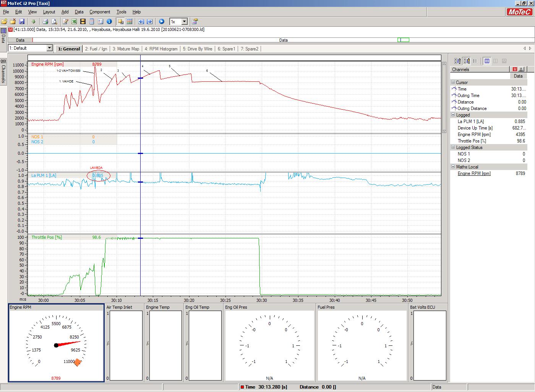Click the save floppy disk icon
535x392 pixels.
tap(22, 22)
